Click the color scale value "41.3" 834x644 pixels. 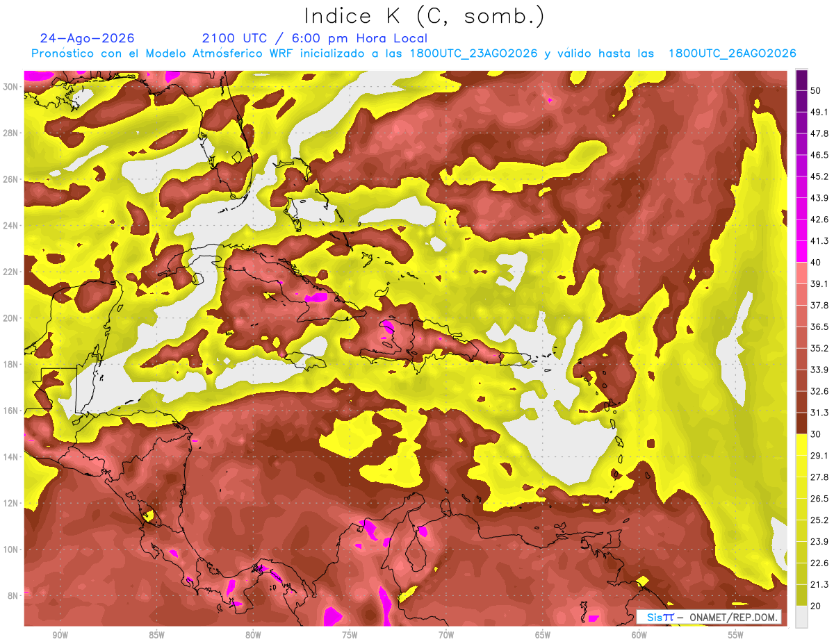819,241
